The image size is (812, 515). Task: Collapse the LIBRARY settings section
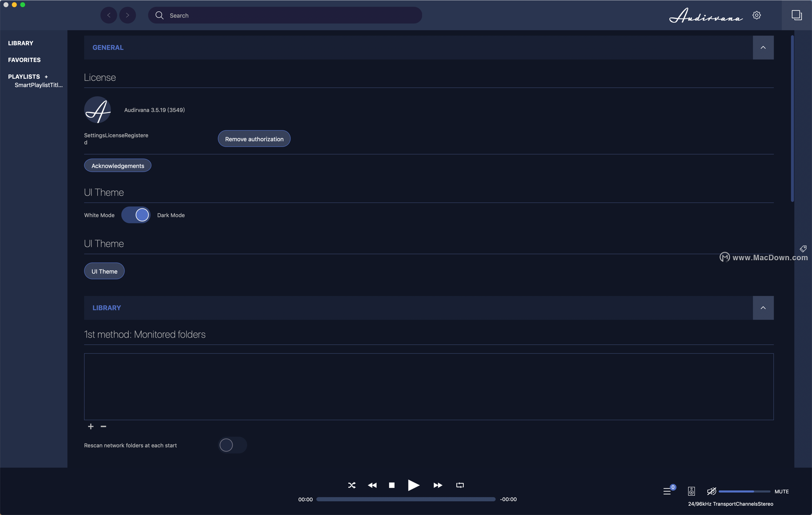tap(763, 308)
